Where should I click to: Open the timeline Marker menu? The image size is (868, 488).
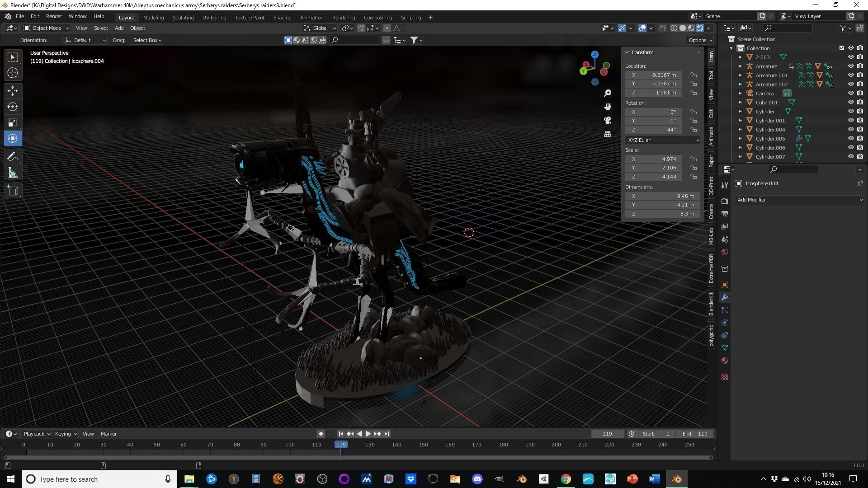coord(108,434)
